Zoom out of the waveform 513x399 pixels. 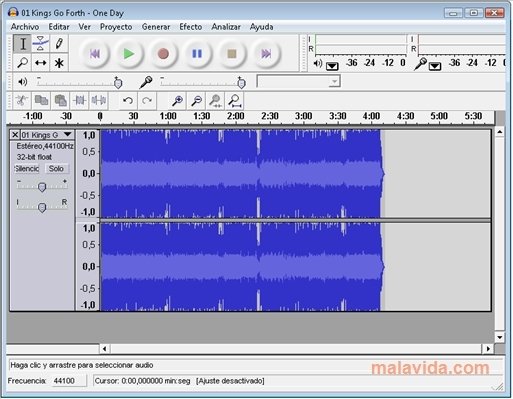pyautogui.click(x=196, y=100)
